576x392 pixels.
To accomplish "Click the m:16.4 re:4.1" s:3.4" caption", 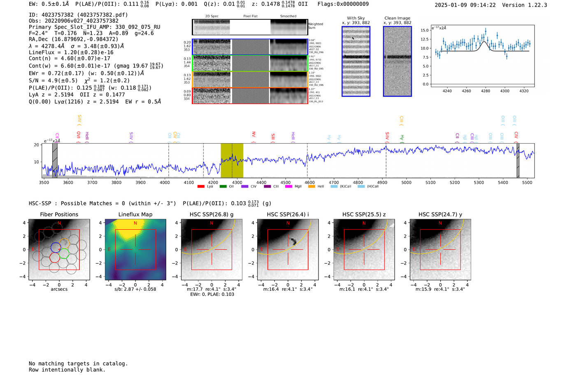I will click(x=288, y=289).
